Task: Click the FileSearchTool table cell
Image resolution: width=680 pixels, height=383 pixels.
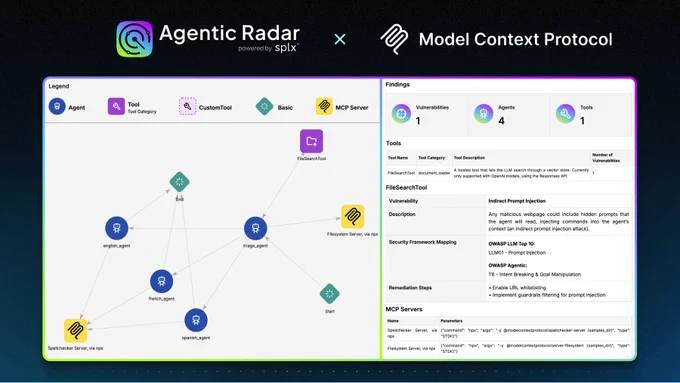Action: point(401,173)
